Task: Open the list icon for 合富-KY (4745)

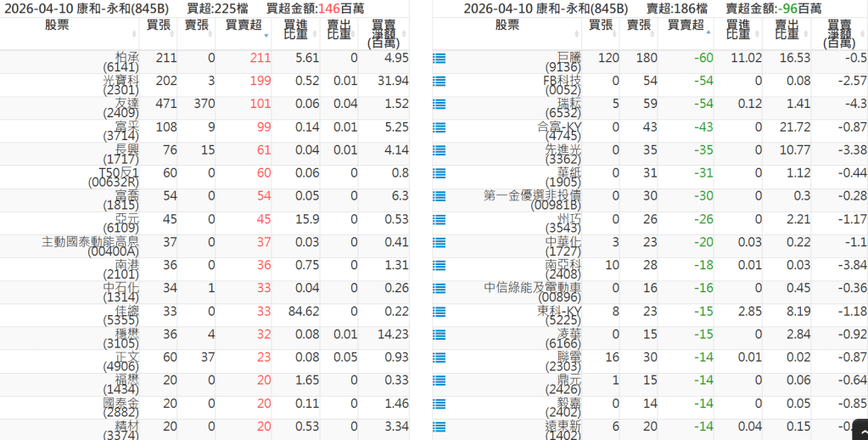Action: tap(439, 127)
